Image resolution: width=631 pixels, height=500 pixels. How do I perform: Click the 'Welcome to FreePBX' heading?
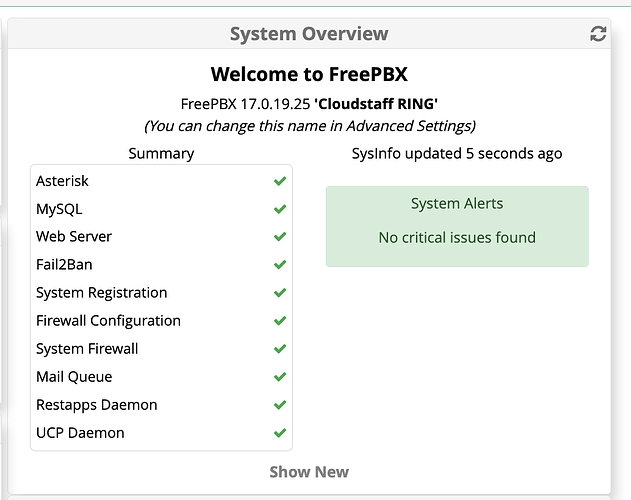pos(309,74)
